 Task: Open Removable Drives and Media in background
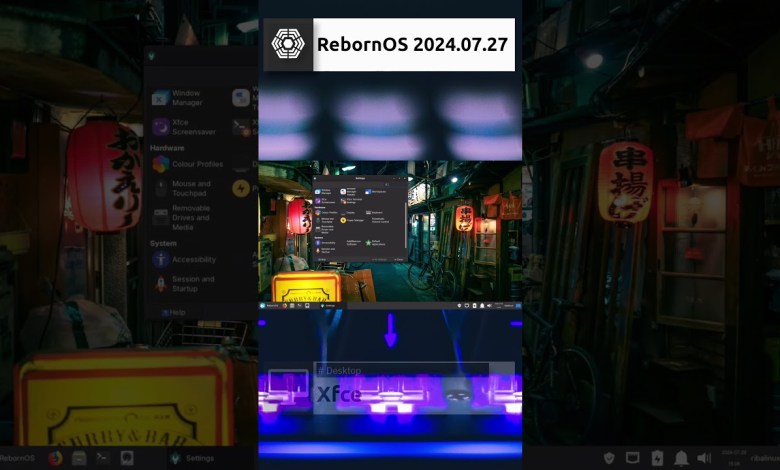point(182,217)
